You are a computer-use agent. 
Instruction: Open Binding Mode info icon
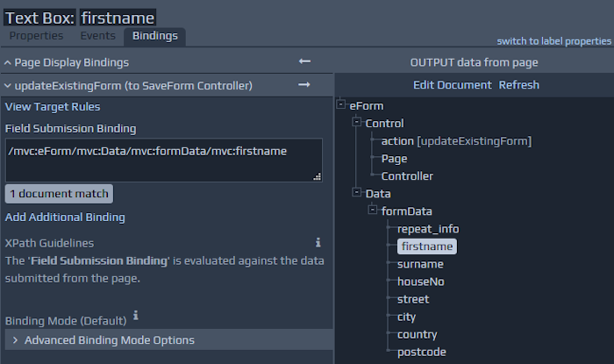click(x=135, y=315)
